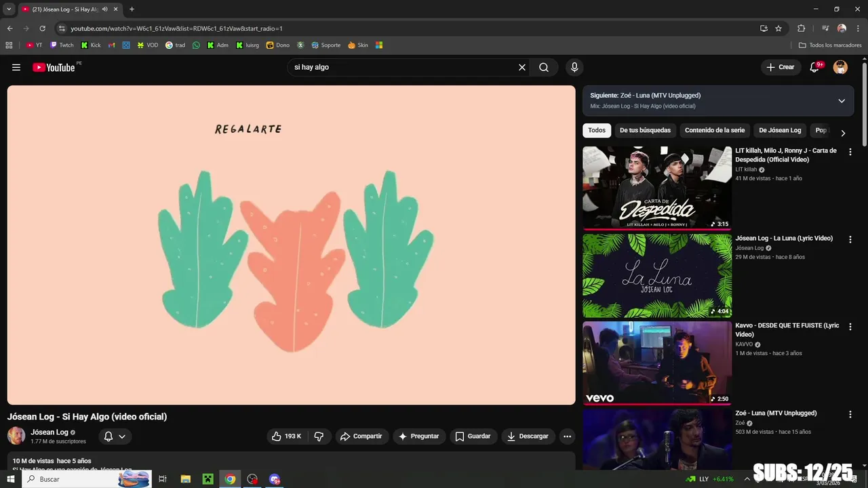This screenshot has width=868, height=488.
Task: Click the Windows taskbar Buscar search box
Action: click(87, 479)
